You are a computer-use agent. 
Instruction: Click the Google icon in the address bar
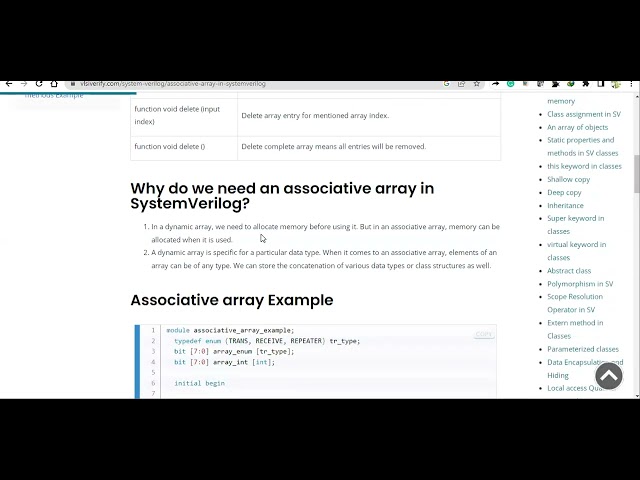pos(446,84)
